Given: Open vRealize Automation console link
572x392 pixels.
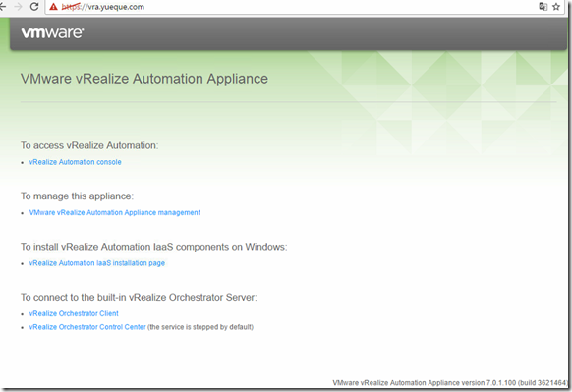Looking at the screenshot, I should click(75, 162).
